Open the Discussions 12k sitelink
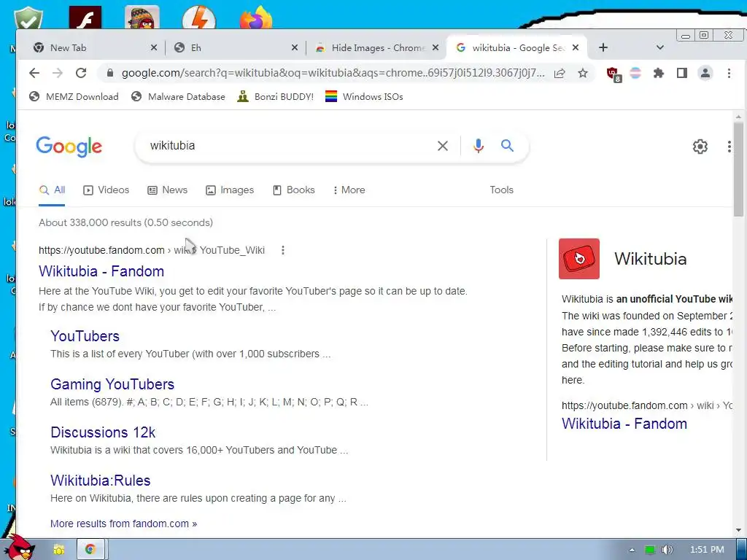Screen dimensions: 747x560 (103, 432)
